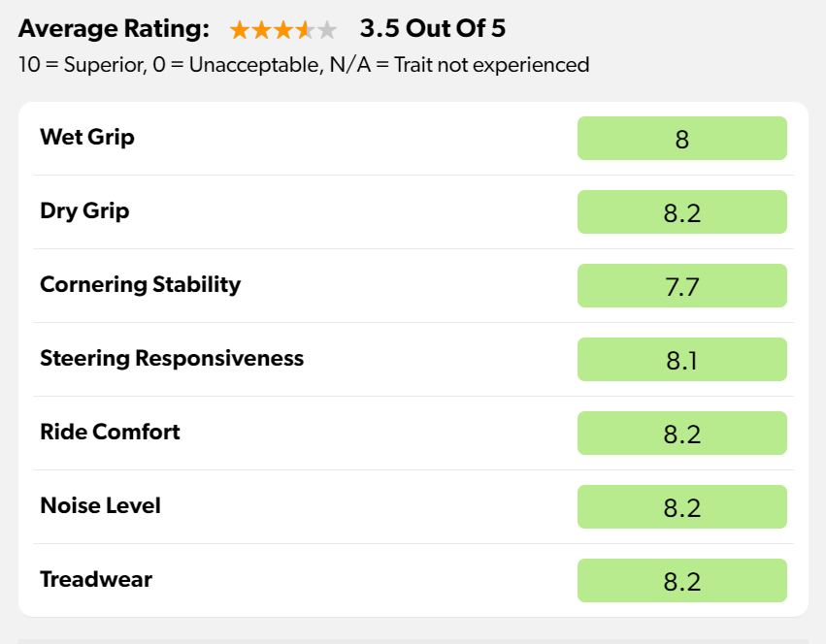The height and width of the screenshot is (644, 826).
Task: Click the Treadwear 8.2 score box
Action: 681,581
